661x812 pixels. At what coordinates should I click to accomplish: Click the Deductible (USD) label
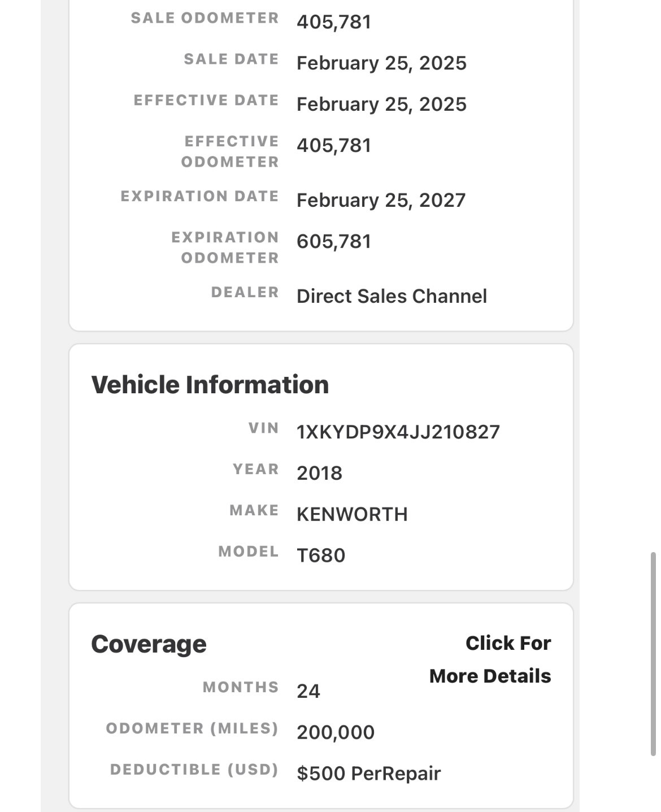pyautogui.click(x=194, y=770)
